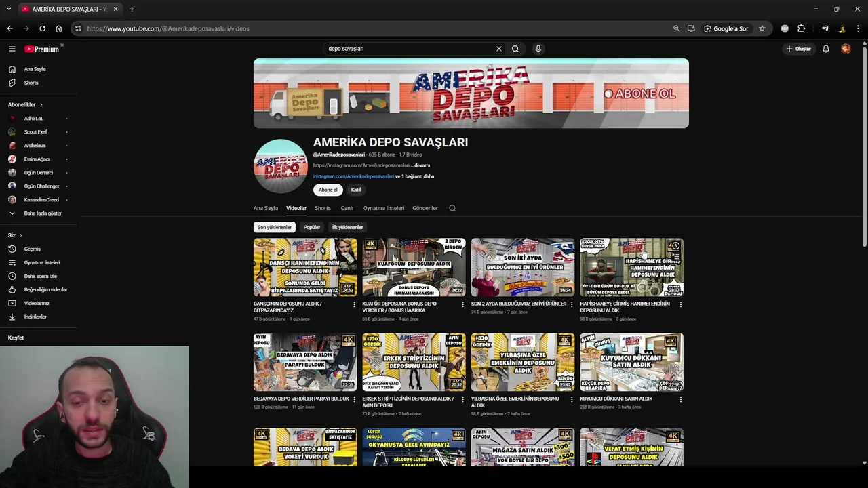Open the channel Oynatma listeleri tab
Image resolution: width=868 pixels, height=488 pixels.
384,208
